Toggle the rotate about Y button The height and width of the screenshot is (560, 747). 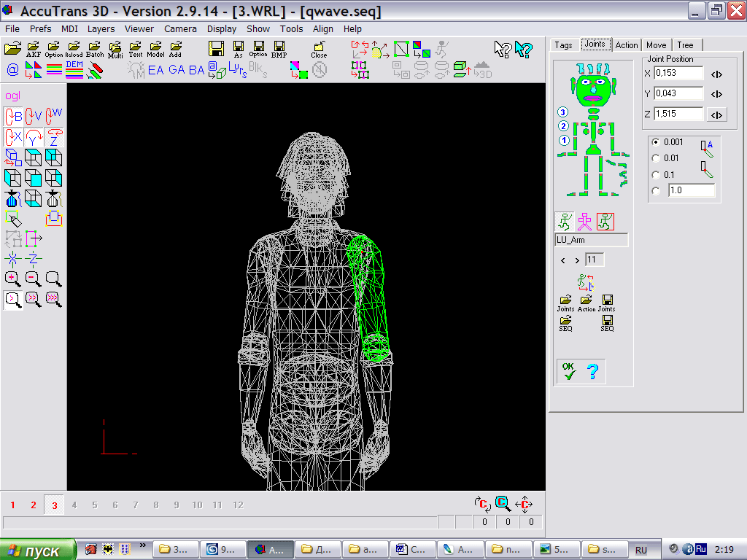(x=34, y=137)
